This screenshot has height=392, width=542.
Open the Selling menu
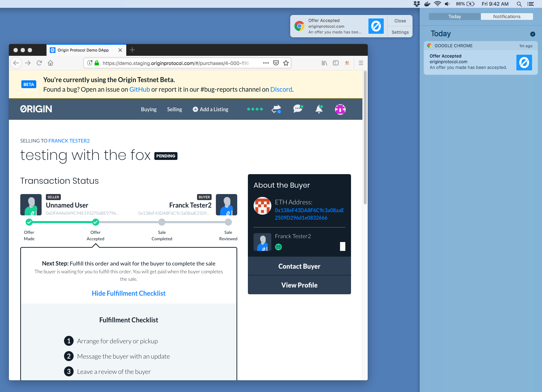pos(175,109)
